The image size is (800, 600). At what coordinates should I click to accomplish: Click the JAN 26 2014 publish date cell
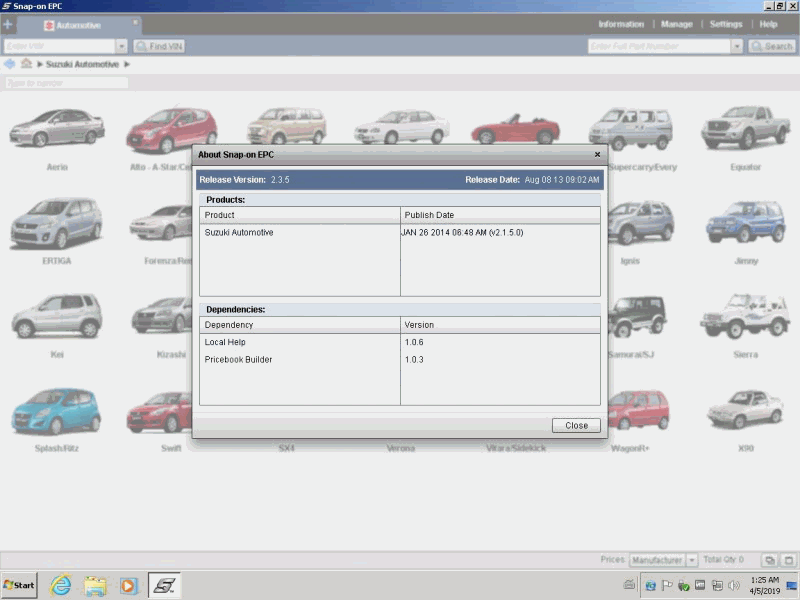(x=462, y=232)
